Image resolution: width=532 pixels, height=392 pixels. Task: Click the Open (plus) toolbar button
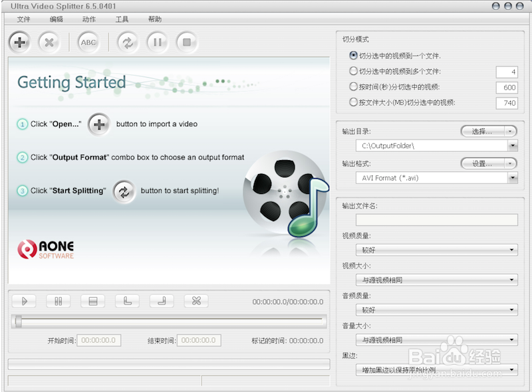20,43
